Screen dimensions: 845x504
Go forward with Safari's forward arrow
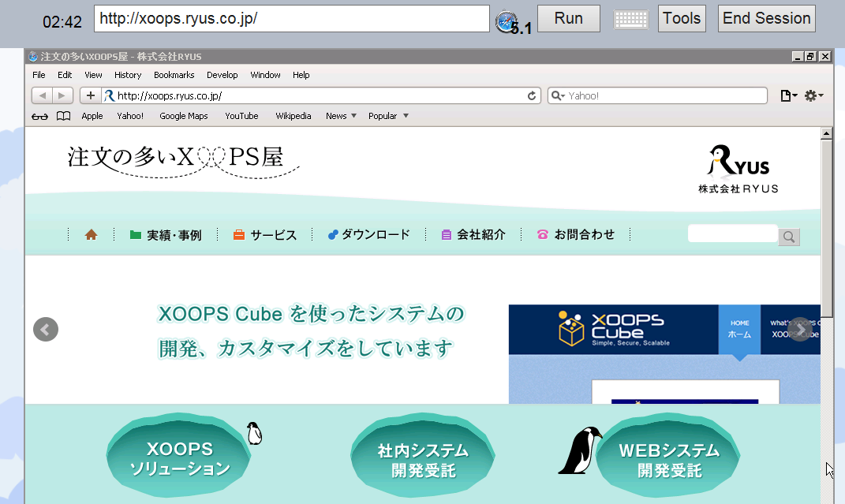[62, 96]
